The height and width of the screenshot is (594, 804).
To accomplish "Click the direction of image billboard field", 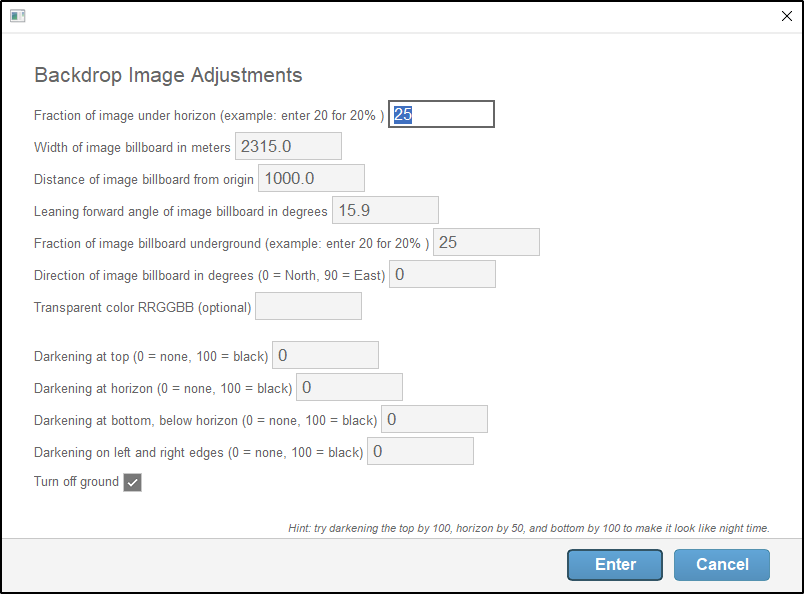I will pos(442,273).
